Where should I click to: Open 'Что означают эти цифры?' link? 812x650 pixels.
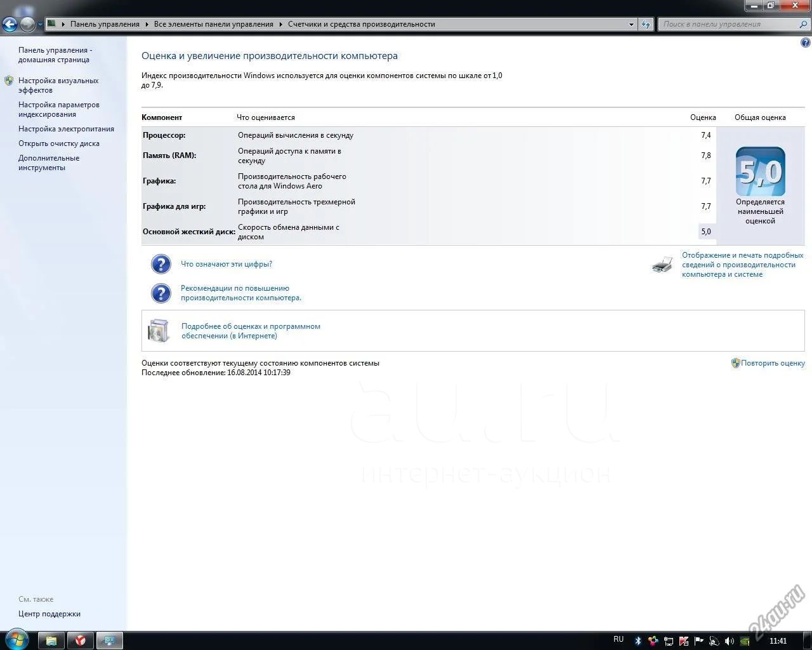(x=226, y=264)
